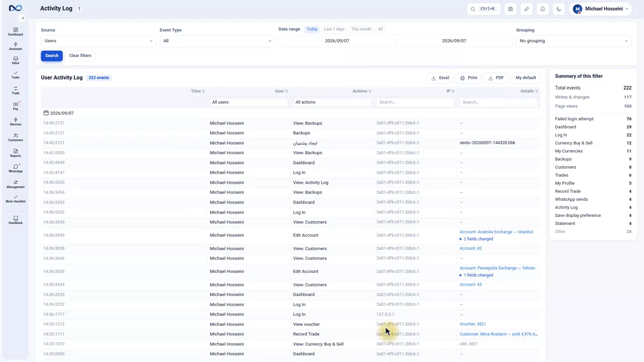The width and height of the screenshot is (644, 362).
Task: Open the Trade sidebar icon
Action: pyautogui.click(x=15, y=90)
